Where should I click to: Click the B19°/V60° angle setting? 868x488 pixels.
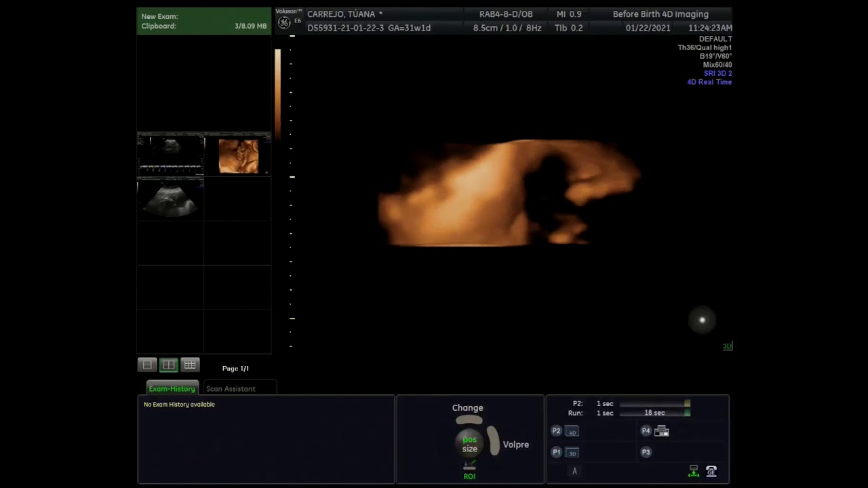[x=715, y=56]
